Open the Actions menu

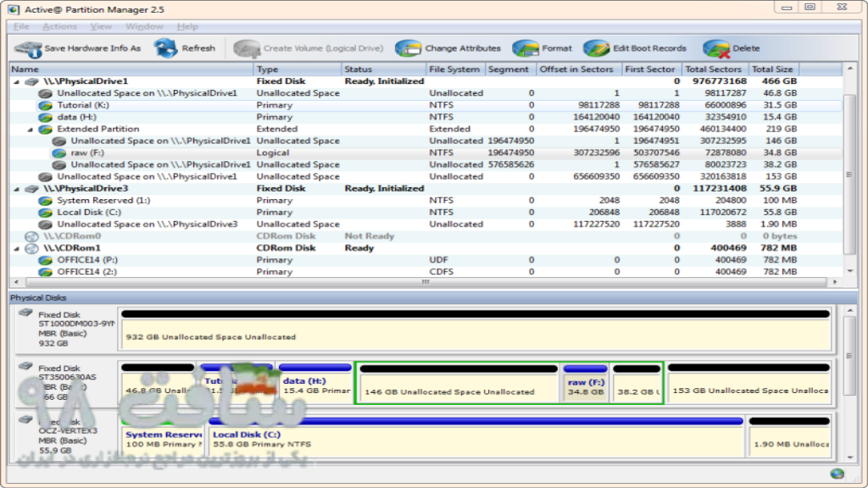click(x=60, y=26)
